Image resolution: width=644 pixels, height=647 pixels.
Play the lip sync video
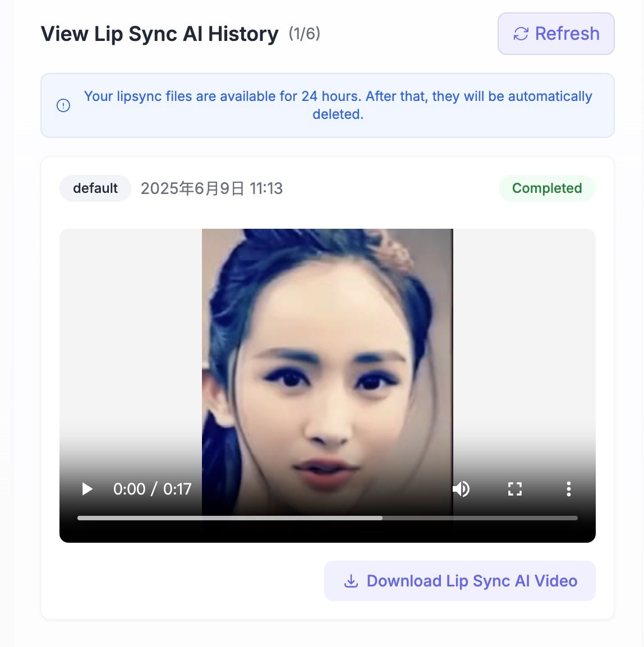pos(87,489)
